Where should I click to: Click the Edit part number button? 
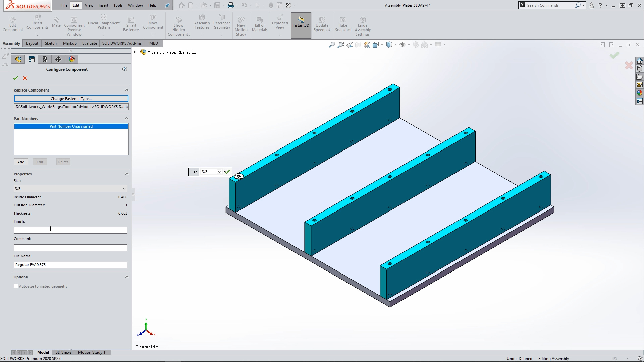pyautogui.click(x=40, y=162)
